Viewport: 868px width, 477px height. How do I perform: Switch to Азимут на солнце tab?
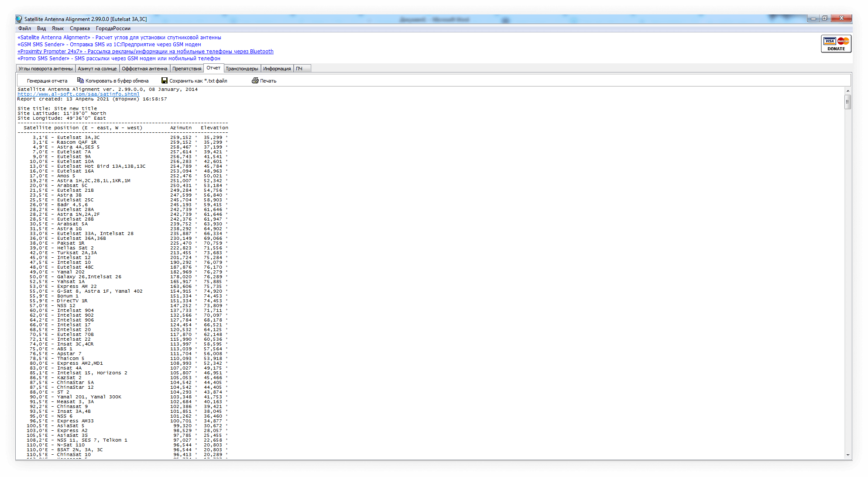[97, 69]
